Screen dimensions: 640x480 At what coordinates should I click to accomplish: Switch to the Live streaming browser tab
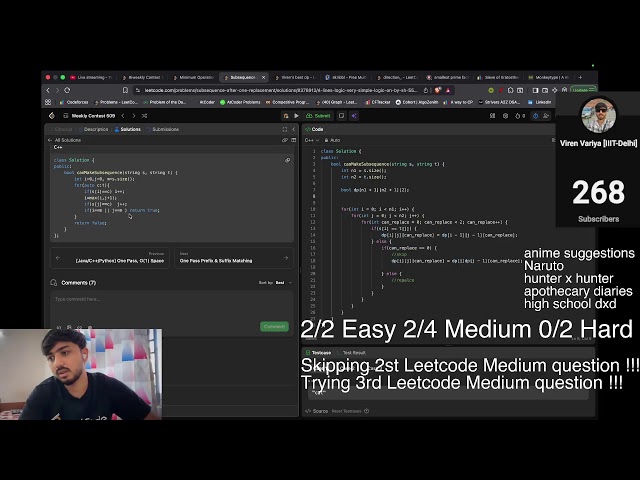tap(91, 77)
